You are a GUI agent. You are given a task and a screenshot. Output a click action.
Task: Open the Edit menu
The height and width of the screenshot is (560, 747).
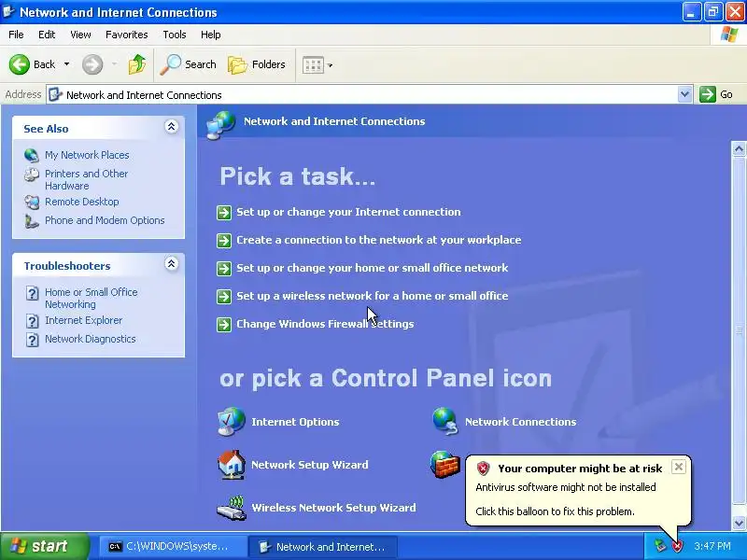pos(47,35)
